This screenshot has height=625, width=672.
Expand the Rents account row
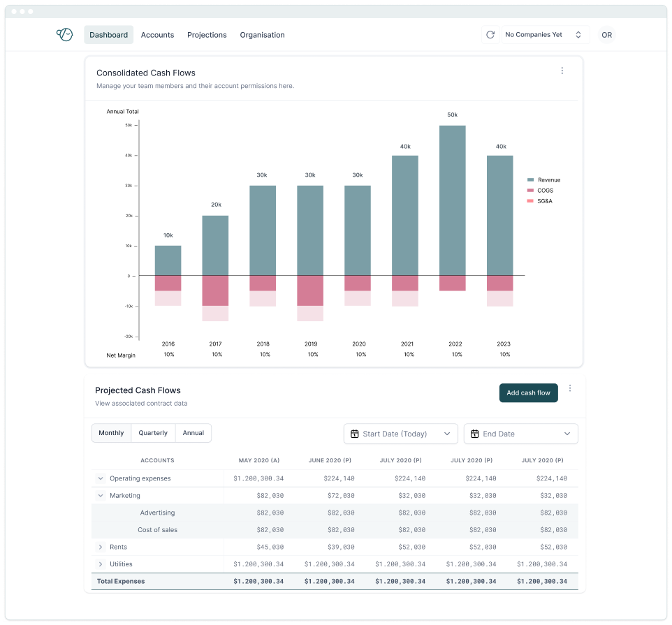101,547
